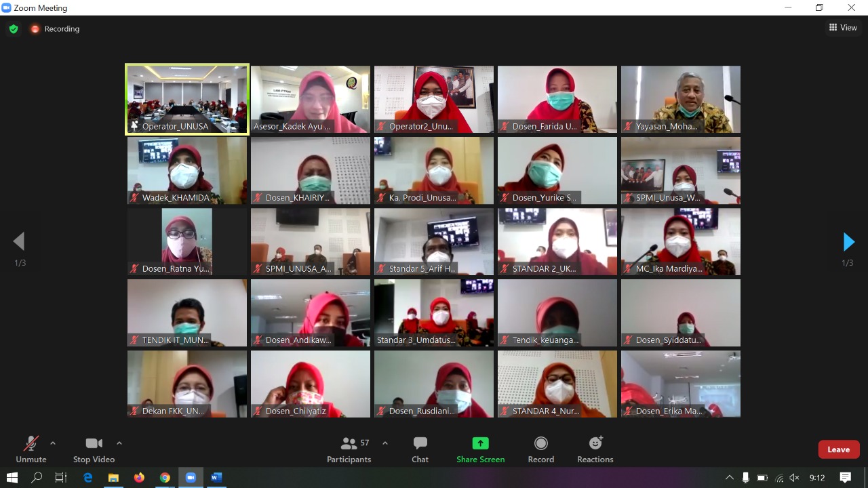Click the green encryption shield icon

(x=13, y=29)
